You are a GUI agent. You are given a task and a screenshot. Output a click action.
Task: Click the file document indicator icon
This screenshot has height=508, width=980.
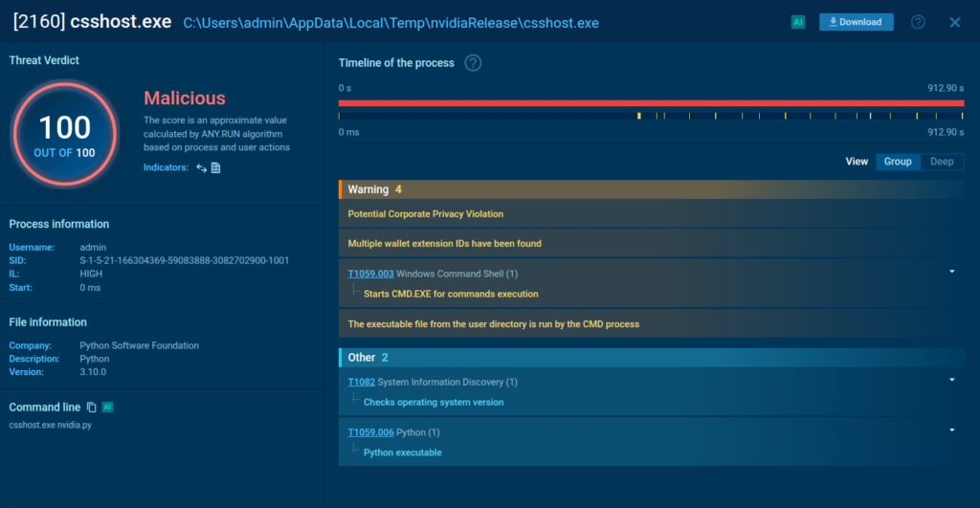point(216,167)
